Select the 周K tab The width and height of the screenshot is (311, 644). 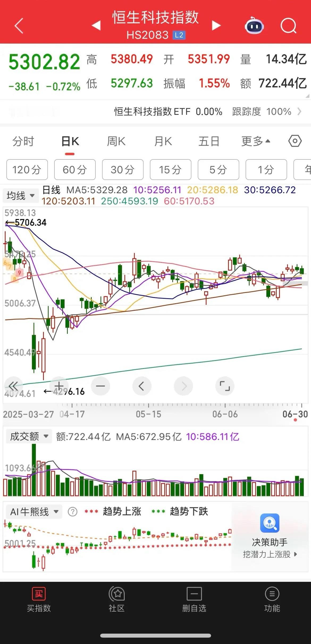coord(116,141)
